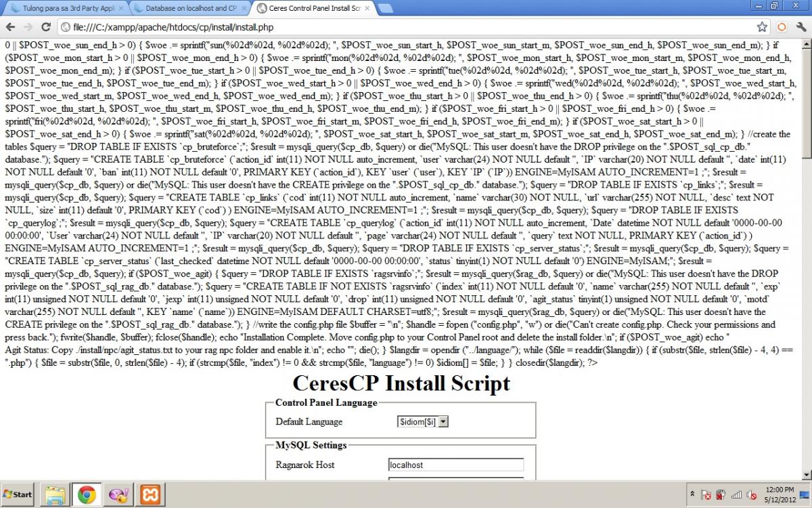Screen dimensions: 812x508
Task: Click the 'Default Language' label
Action: (x=309, y=422)
